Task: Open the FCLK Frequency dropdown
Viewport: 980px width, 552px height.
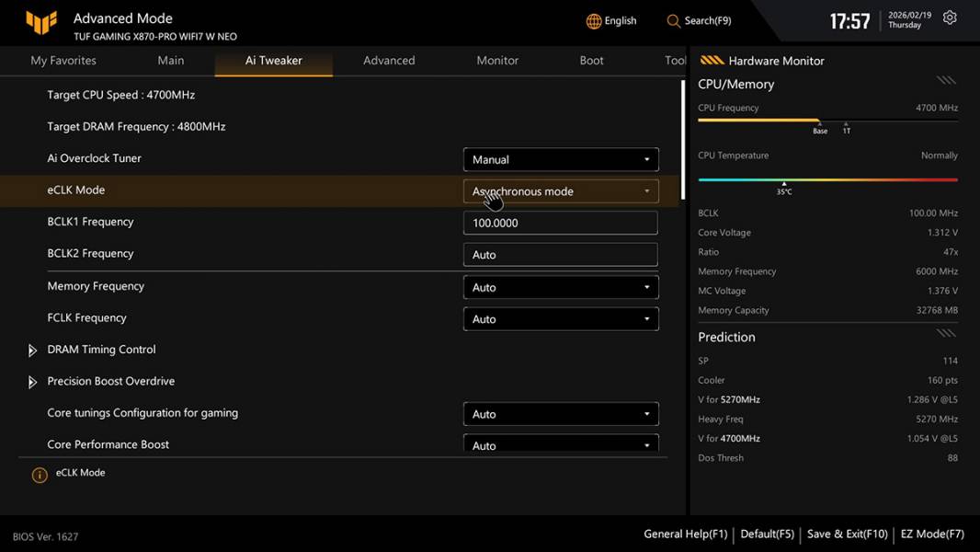Action: click(x=560, y=319)
